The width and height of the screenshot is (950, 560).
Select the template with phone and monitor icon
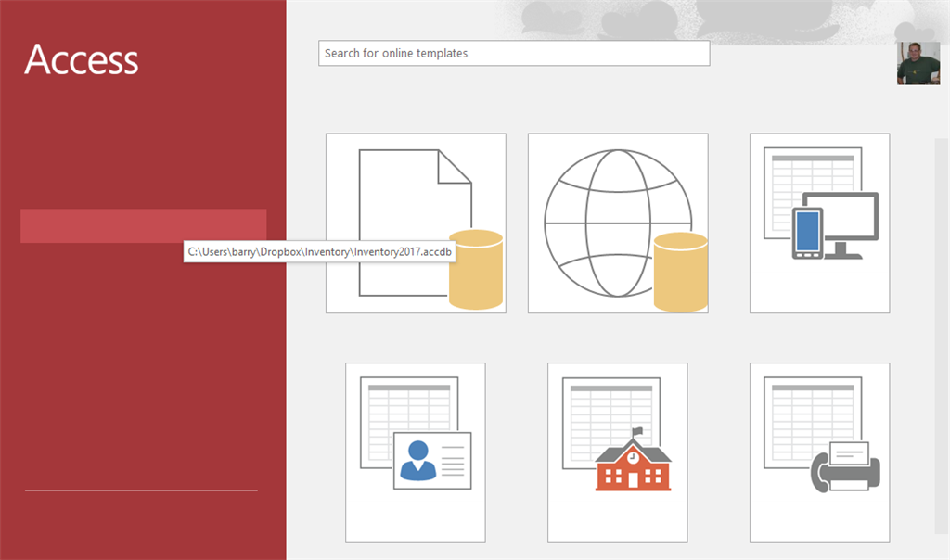coord(820,223)
